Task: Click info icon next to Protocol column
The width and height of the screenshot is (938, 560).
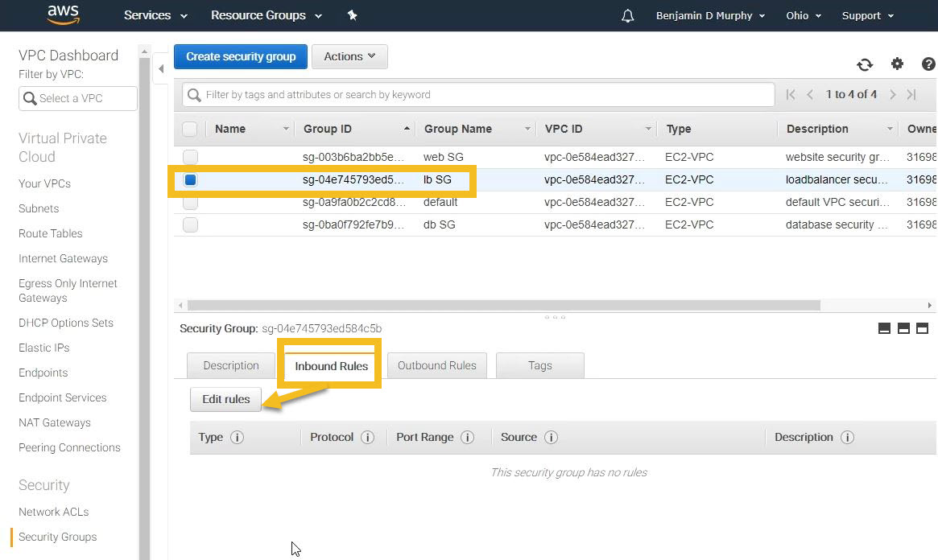Action: pyautogui.click(x=368, y=438)
